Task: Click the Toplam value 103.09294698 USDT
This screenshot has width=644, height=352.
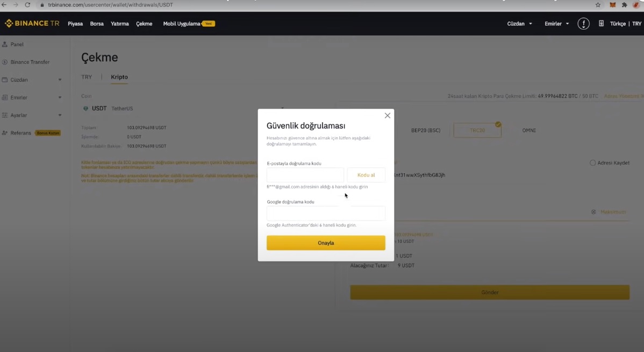Action: click(147, 128)
